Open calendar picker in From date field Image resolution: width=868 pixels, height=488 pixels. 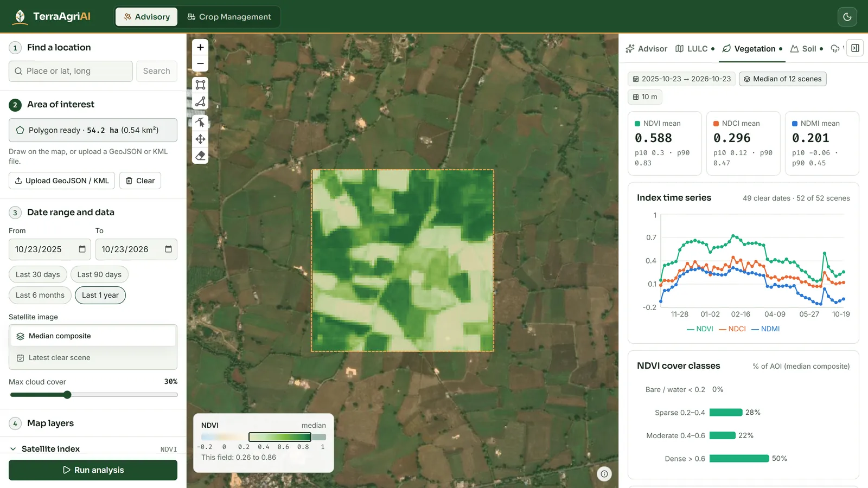tap(82, 249)
